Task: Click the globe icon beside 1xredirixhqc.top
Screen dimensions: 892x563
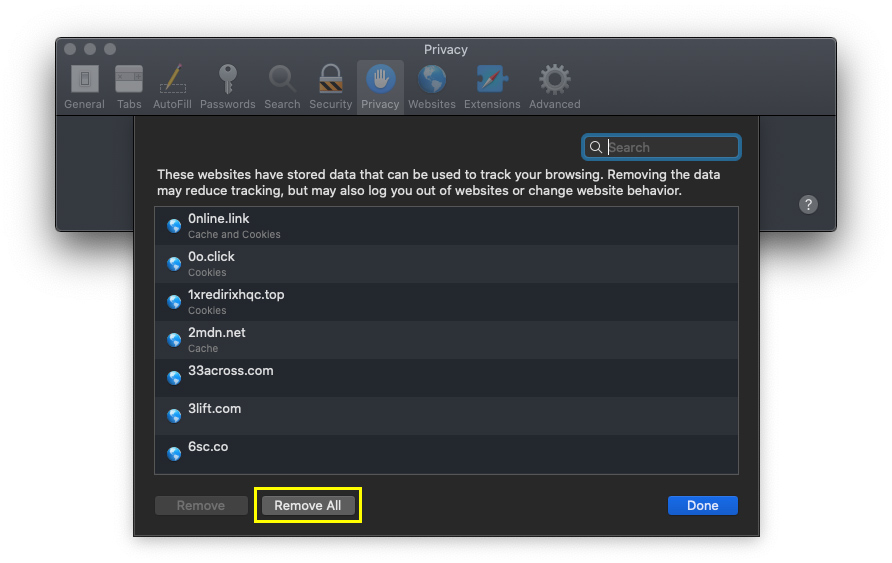Action: point(174,302)
